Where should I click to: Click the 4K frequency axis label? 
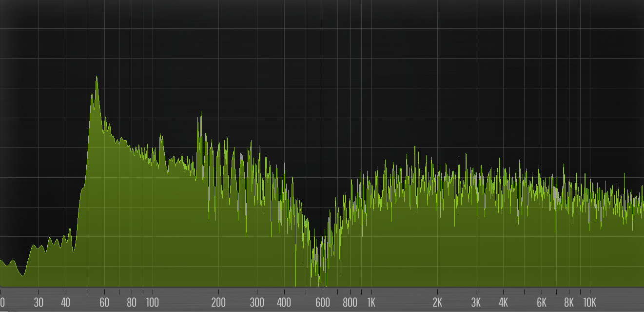point(503,302)
